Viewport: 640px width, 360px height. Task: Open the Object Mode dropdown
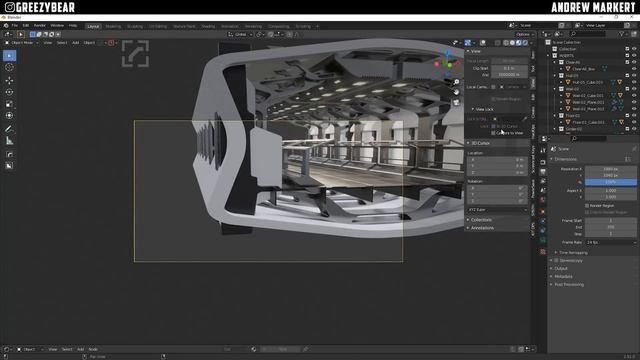coord(21,42)
